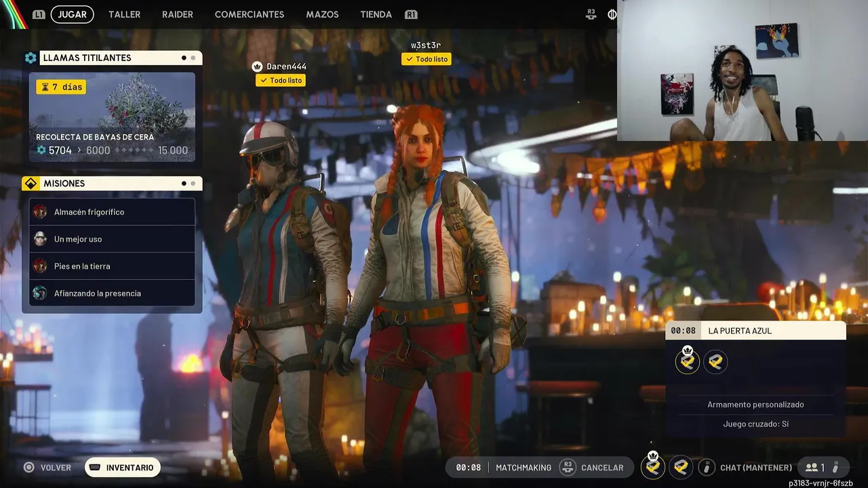Toggle Daren444's Todo listo ready badge
The image size is (868, 488).
point(281,80)
